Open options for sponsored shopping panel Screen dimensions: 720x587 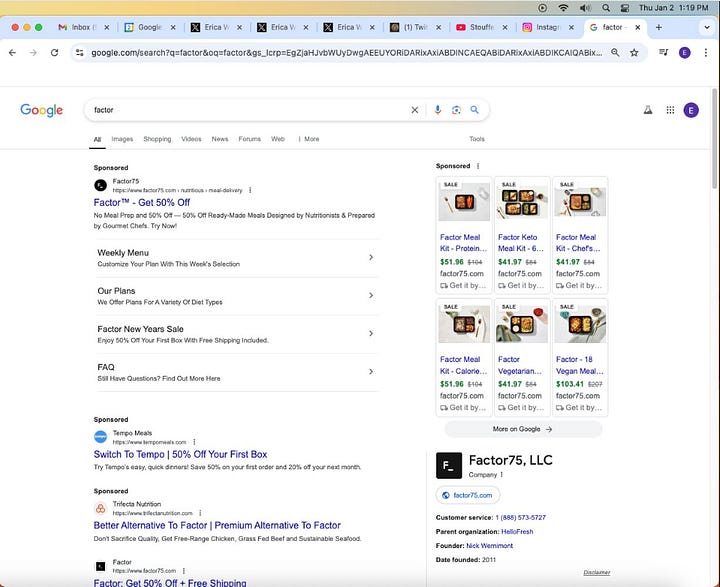[478, 166]
